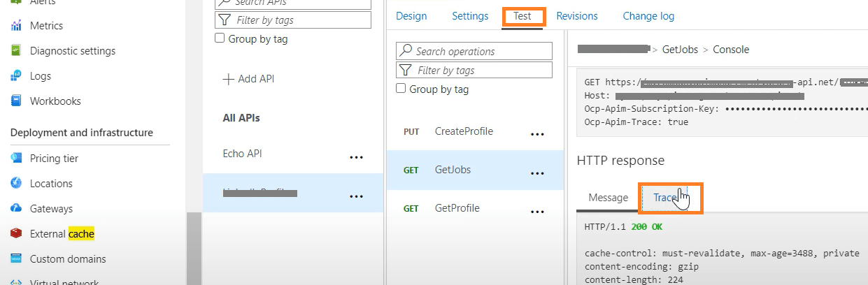
Task: Open Diagnostic settings menu entry
Action: (73, 51)
